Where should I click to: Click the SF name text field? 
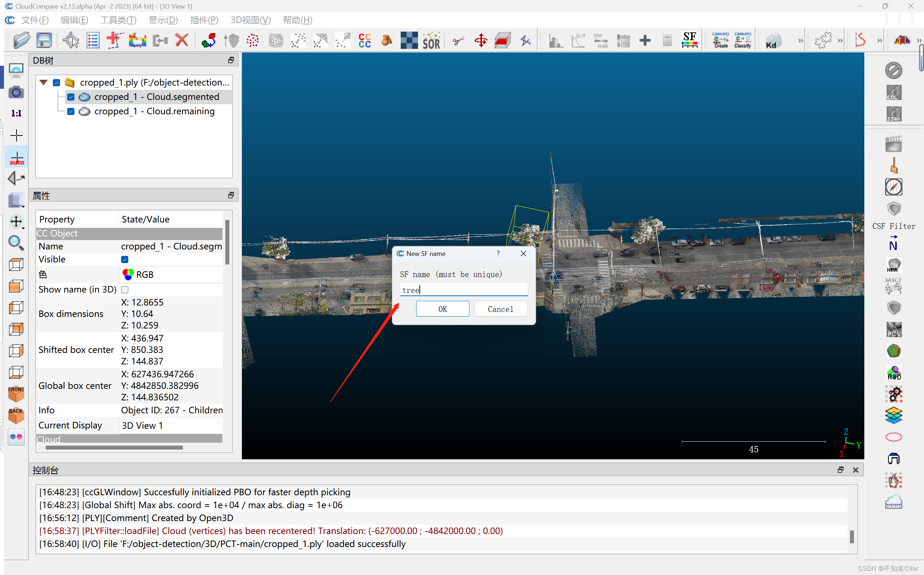[463, 290]
